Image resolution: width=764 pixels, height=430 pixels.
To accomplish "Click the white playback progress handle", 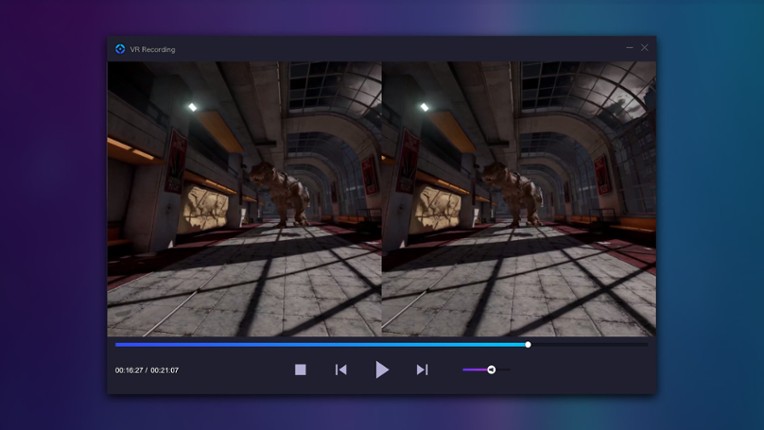I will pos(528,345).
